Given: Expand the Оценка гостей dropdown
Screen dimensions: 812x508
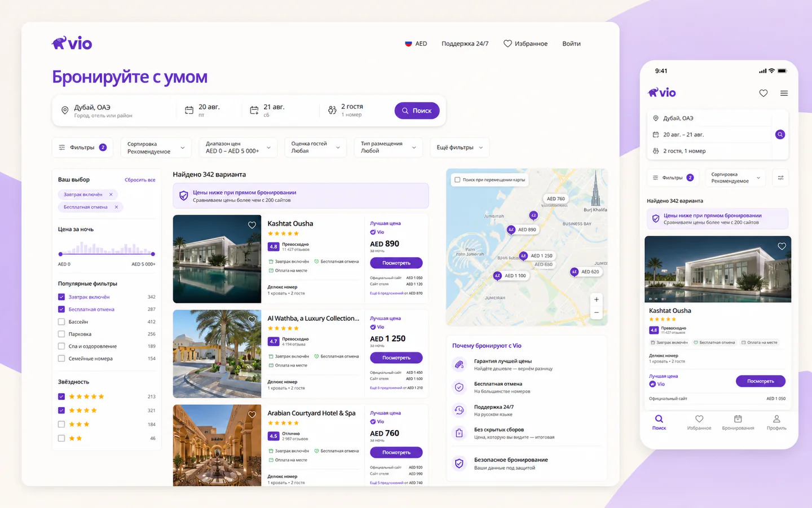Looking at the screenshot, I should (315, 148).
